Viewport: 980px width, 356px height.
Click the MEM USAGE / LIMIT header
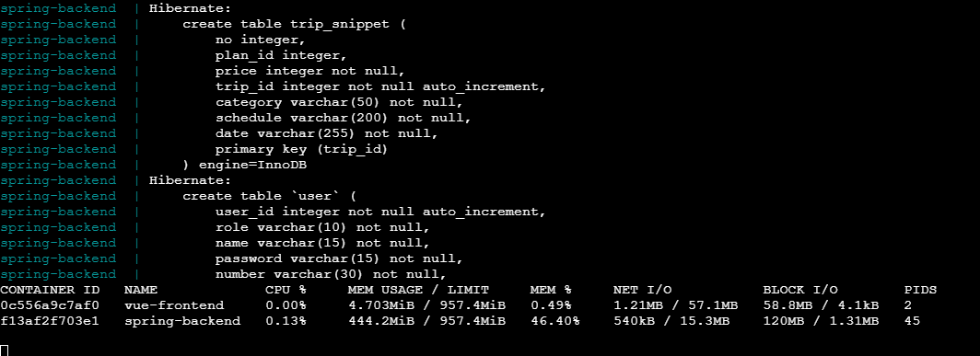click(x=418, y=290)
